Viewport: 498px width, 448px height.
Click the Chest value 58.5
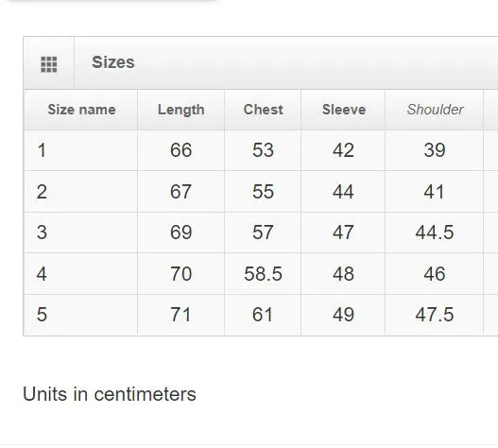[263, 274]
